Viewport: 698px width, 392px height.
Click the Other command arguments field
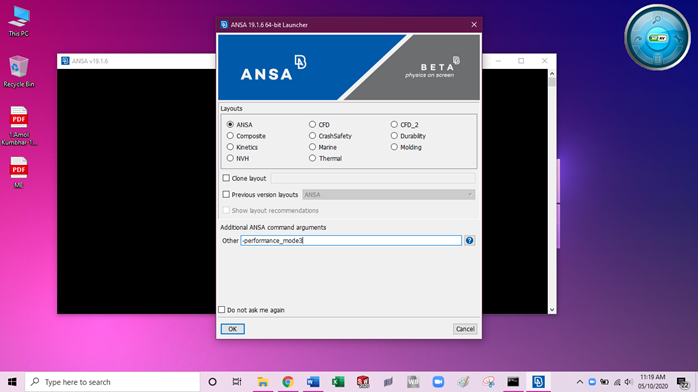[351, 241]
